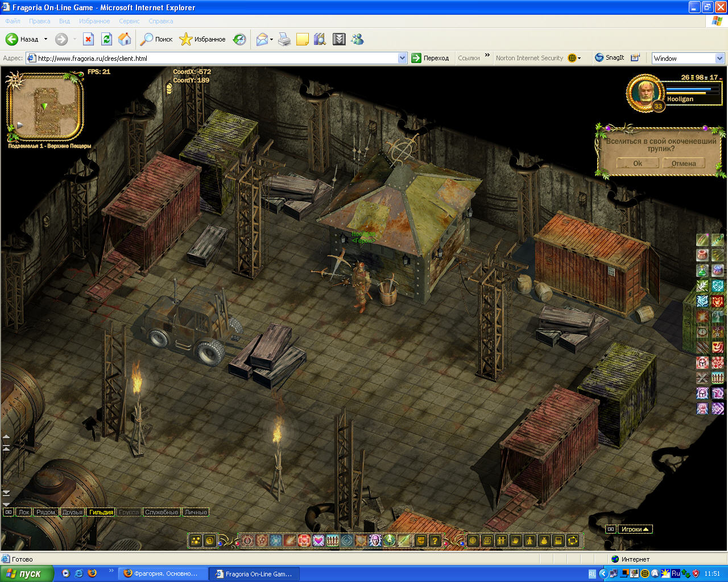Click the four-dots icon at bottom left bar
The width and height of the screenshot is (728, 582).
[196, 541]
